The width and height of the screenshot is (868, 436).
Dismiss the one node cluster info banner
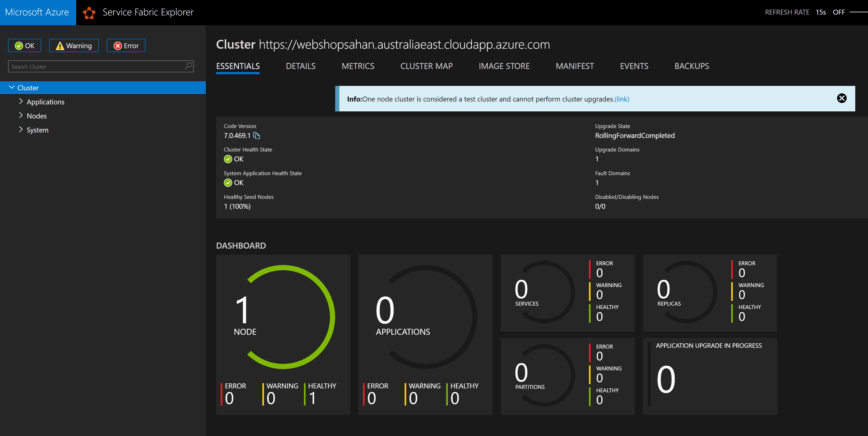click(842, 98)
